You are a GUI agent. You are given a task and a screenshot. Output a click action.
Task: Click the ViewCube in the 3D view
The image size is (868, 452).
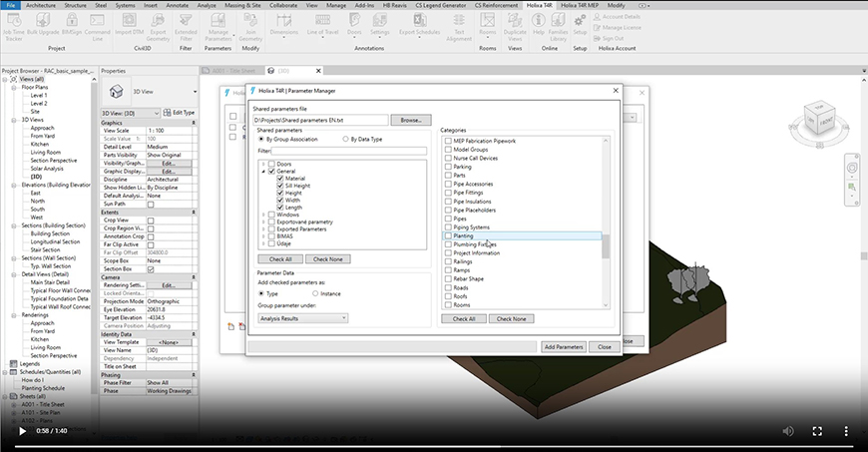(x=819, y=118)
